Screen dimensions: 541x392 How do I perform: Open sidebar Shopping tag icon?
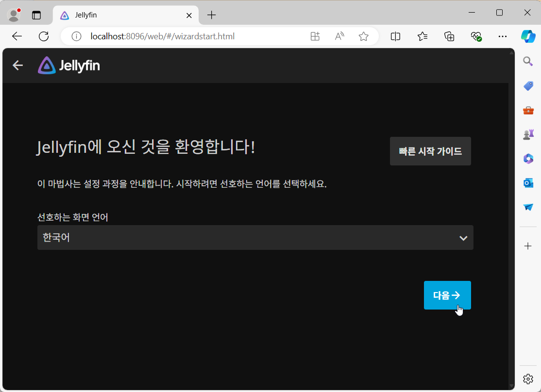click(528, 86)
